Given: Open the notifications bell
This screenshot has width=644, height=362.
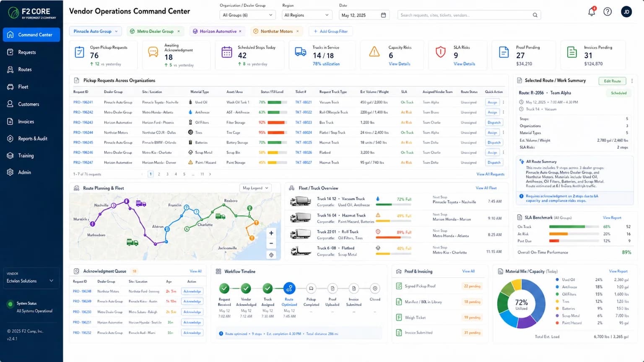Looking at the screenshot, I should click(x=592, y=12).
